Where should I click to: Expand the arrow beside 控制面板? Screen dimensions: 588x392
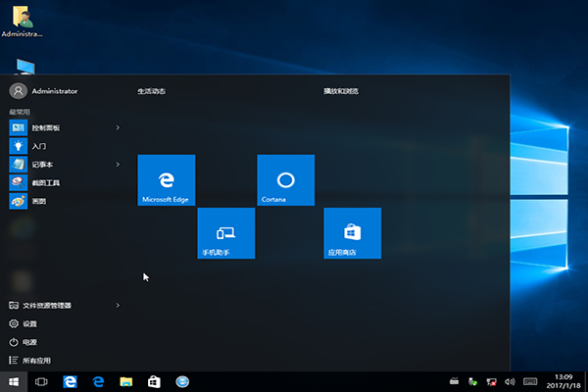(118, 127)
